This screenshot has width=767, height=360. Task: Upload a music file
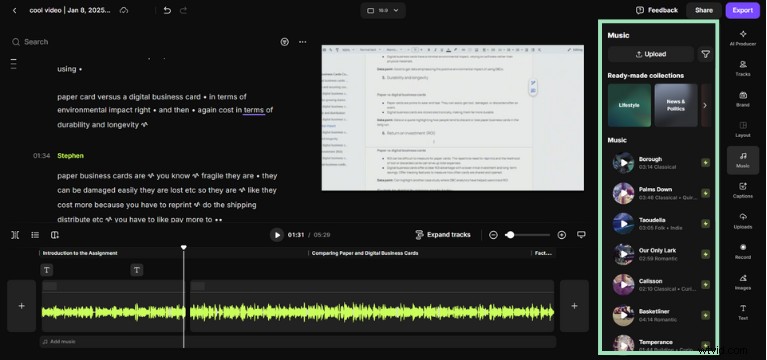tap(651, 54)
